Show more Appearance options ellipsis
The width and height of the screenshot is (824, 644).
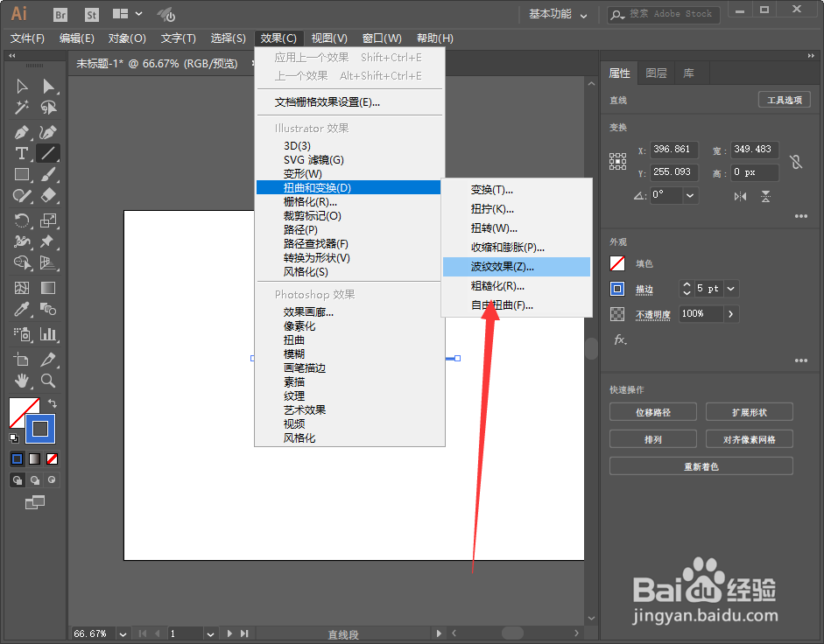(x=801, y=360)
